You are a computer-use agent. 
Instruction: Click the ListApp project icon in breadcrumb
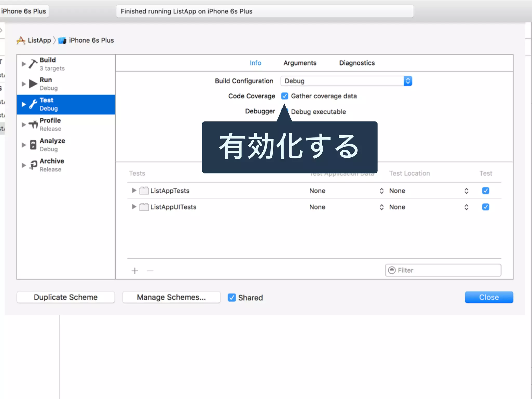pyautogui.click(x=21, y=40)
